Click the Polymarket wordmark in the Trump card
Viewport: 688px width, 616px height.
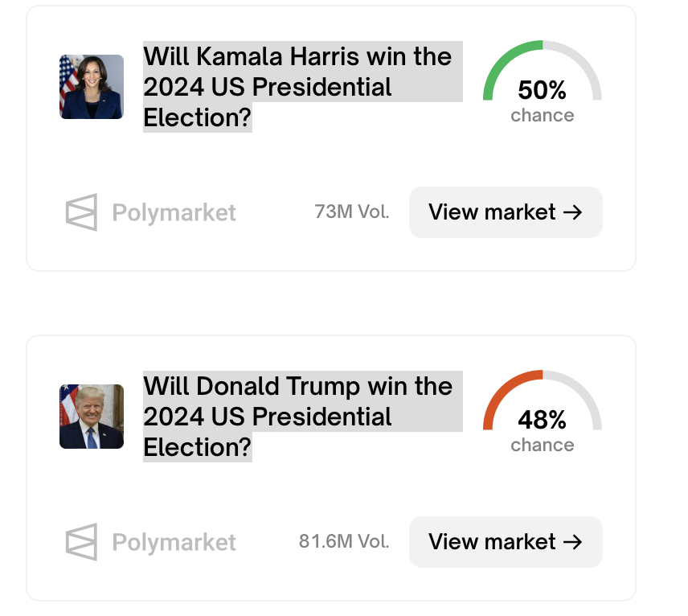coord(174,543)
